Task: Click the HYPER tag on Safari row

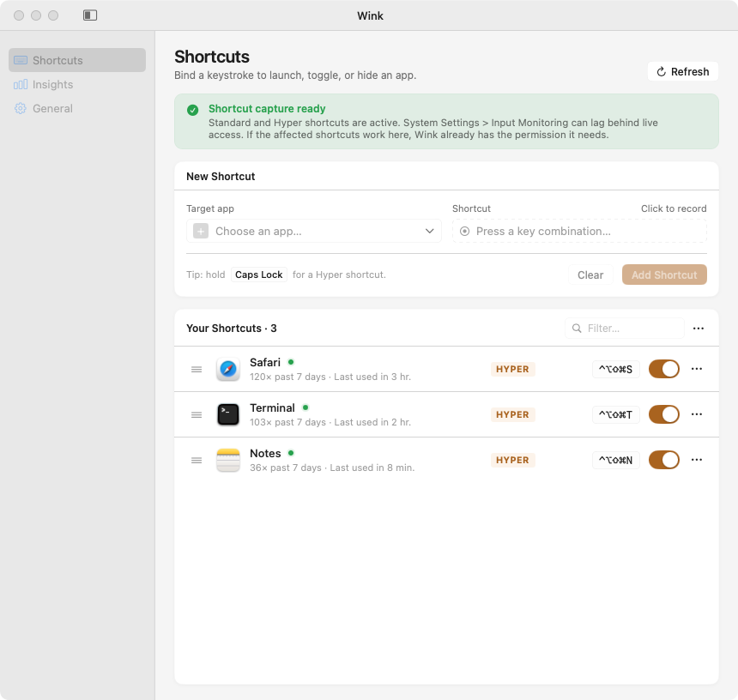Action: pos(512,369)
